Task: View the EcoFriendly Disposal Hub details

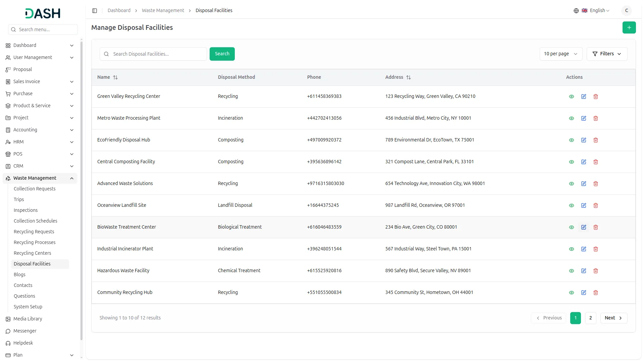Action: [572, 140]
